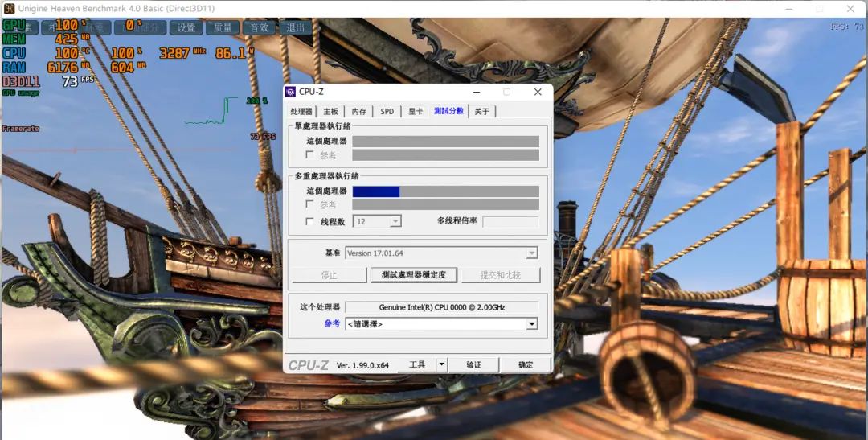Click the 工具 button
Screen dimensions: 868x440
pos(417,364)
